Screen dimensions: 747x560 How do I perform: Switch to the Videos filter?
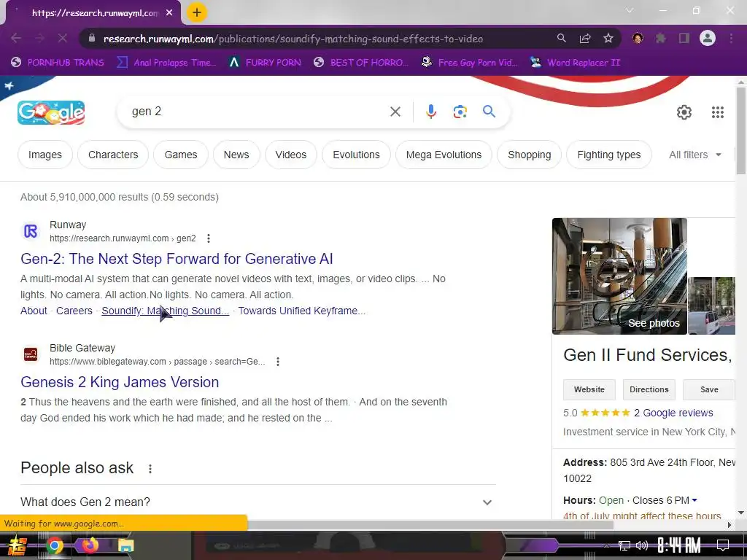(x=290, y=155)
